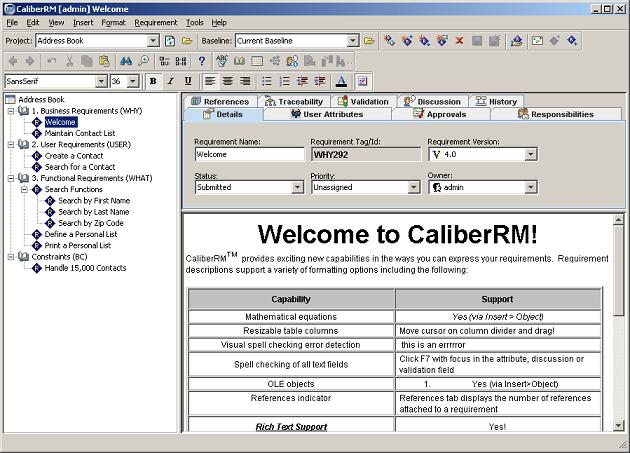
Task: Click the font color A icon
Action: (341, 81)
